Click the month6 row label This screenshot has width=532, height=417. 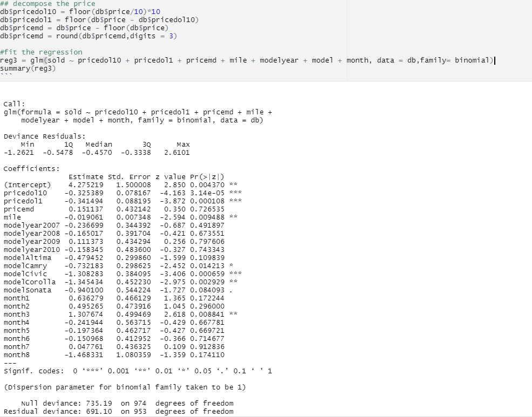pos(16,339)
